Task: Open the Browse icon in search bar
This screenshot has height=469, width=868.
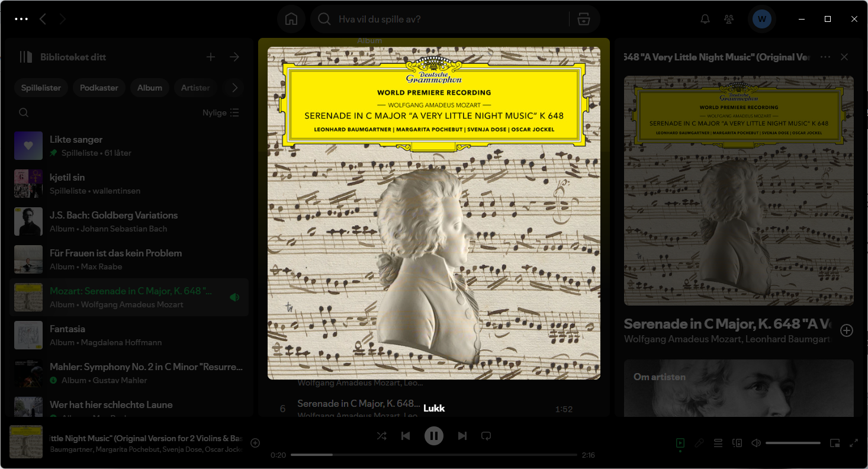Action: [584, 19]
